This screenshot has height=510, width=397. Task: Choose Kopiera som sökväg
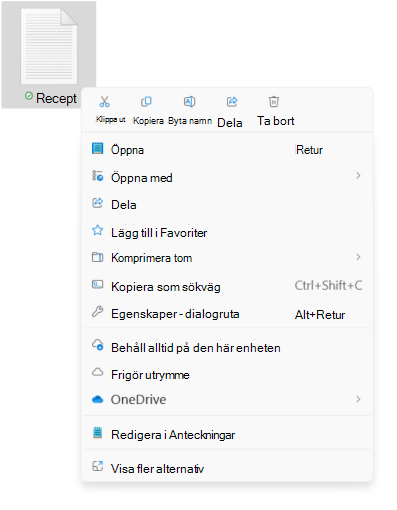(227, 286)
